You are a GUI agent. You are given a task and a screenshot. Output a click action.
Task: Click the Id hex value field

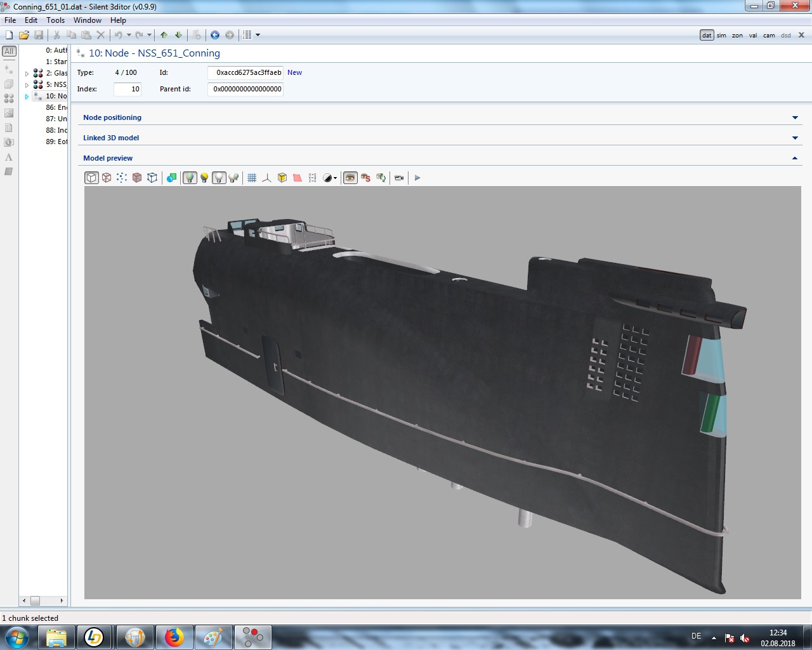pos(246,72)
